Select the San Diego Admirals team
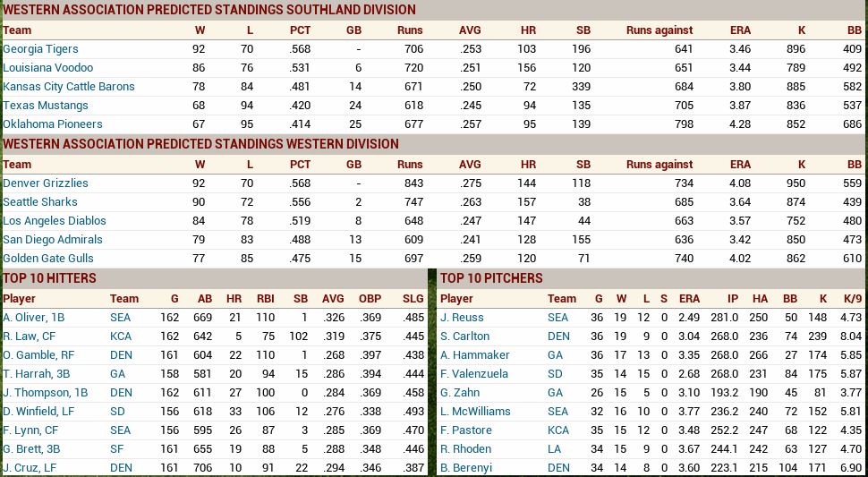 (53, 240)
